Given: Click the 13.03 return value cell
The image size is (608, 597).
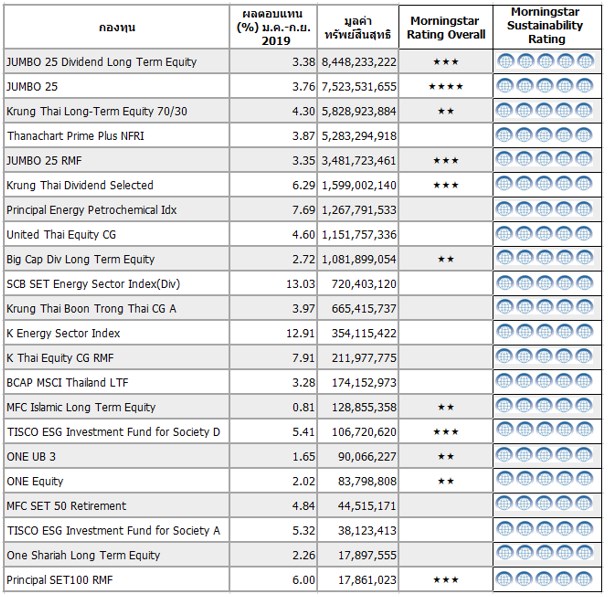Looking at the screenshot, I should click(x=272, y=284).
